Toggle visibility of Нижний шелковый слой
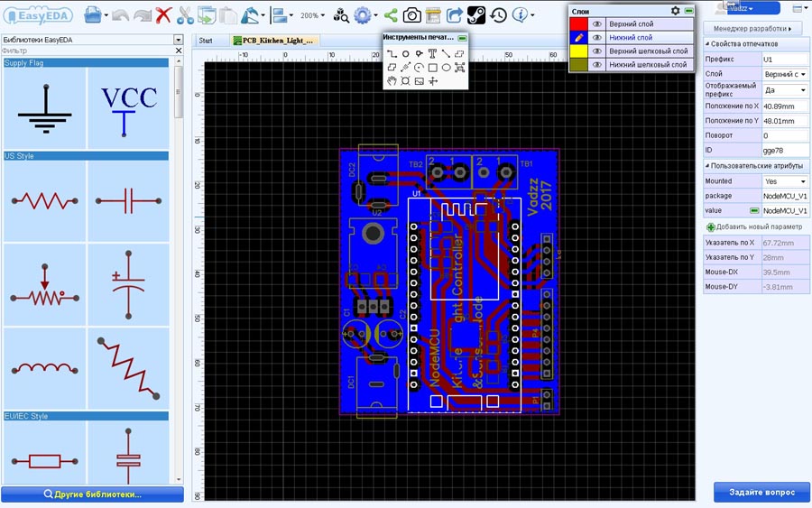The image size is (812, 508). [597, 65]
